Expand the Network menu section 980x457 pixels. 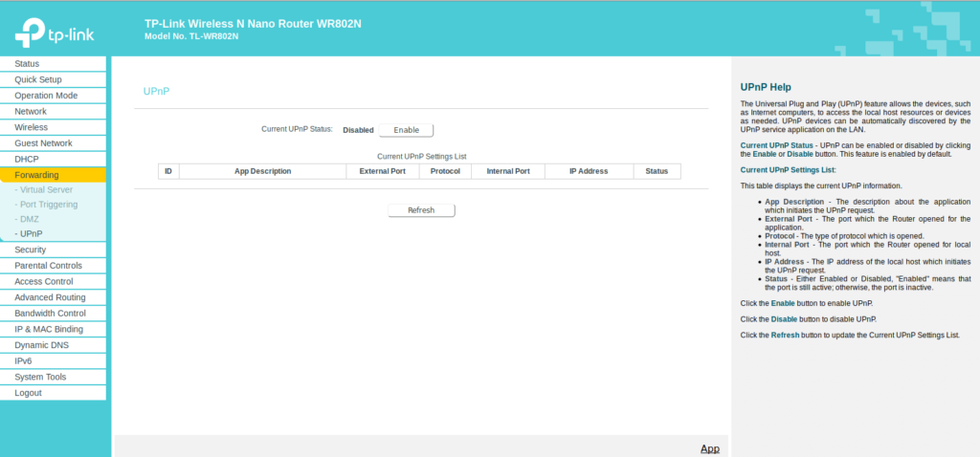[31, 111]
